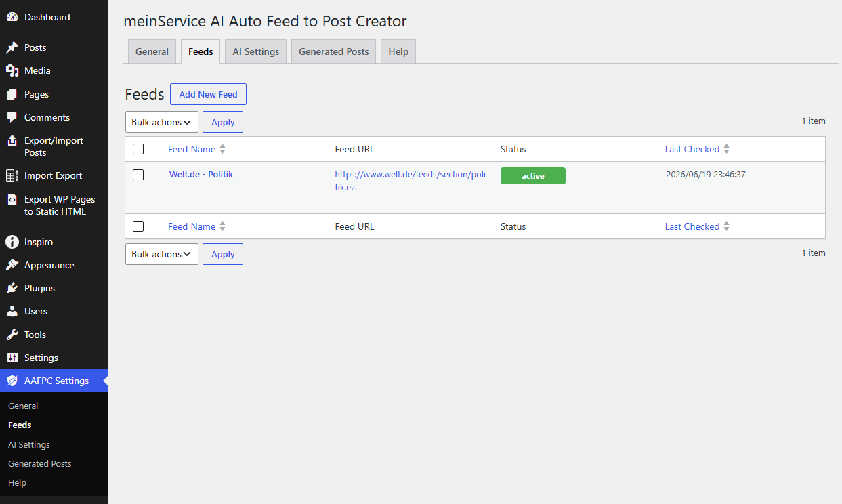Image resolution: width=842 pixels, height=504 pixels.
Task: Click the Plugins plug icon
Action: (12, 288)
